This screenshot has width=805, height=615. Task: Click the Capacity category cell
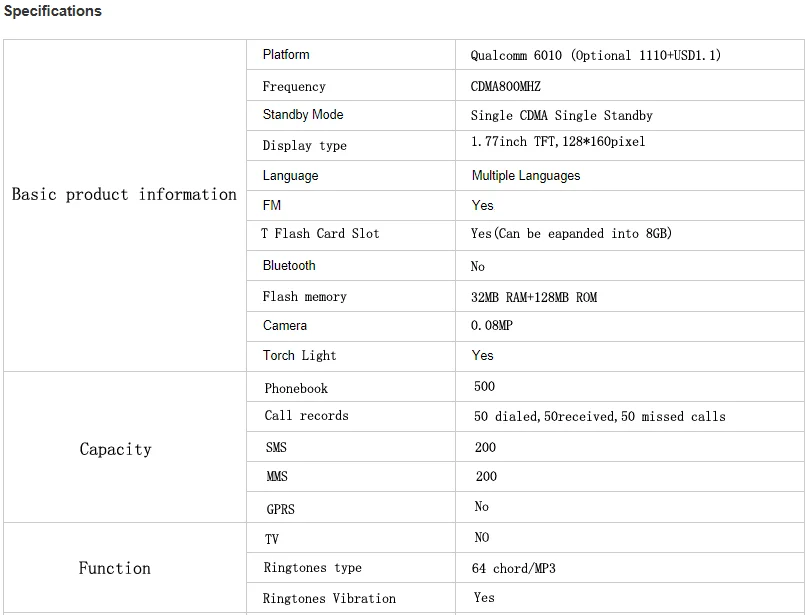coord(115,449)
